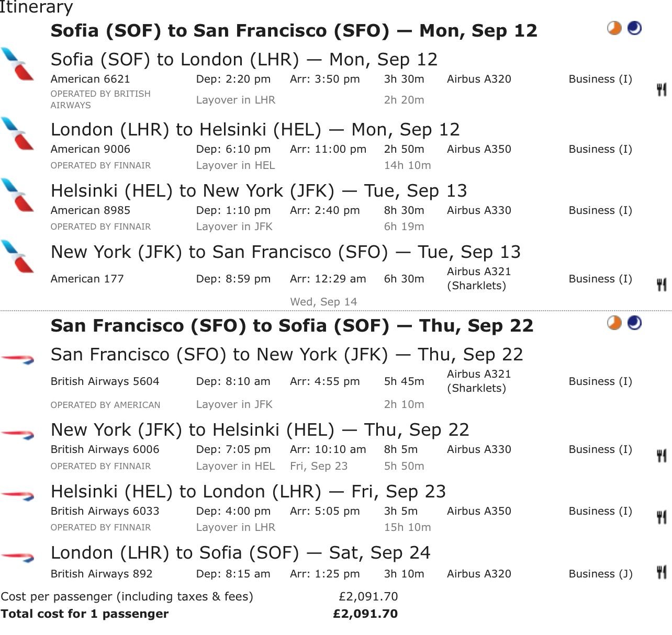Click the American 9006 flight number
The width and height of the screenshot is (672, 635).
point(91,149)
